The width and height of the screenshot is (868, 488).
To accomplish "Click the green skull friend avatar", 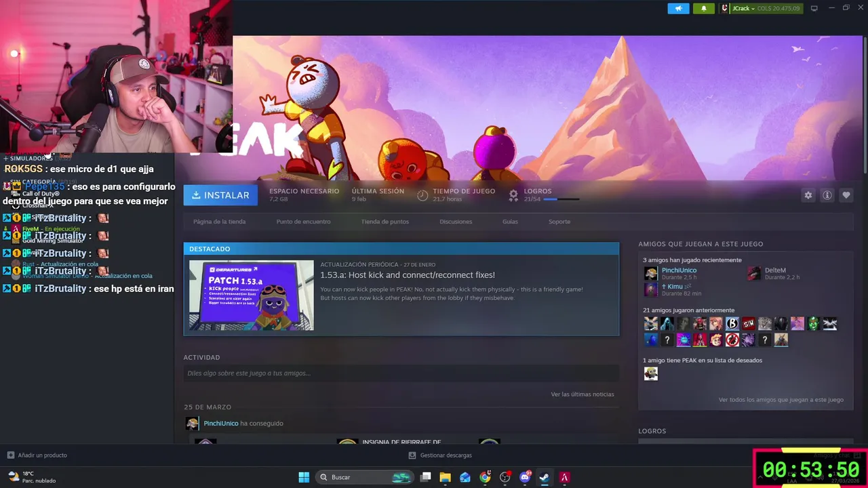I will click(814, 324).
